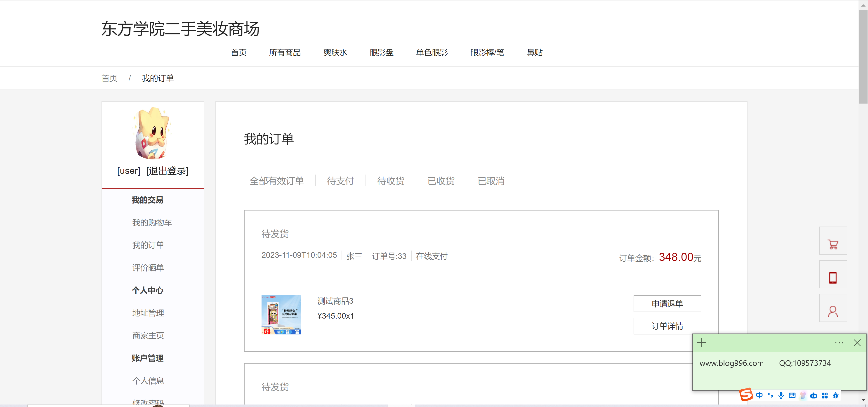This screenshot has height=407, width=868.
Task: Go to 首页 in the top navigation
Action: click(x=238, y=52)
